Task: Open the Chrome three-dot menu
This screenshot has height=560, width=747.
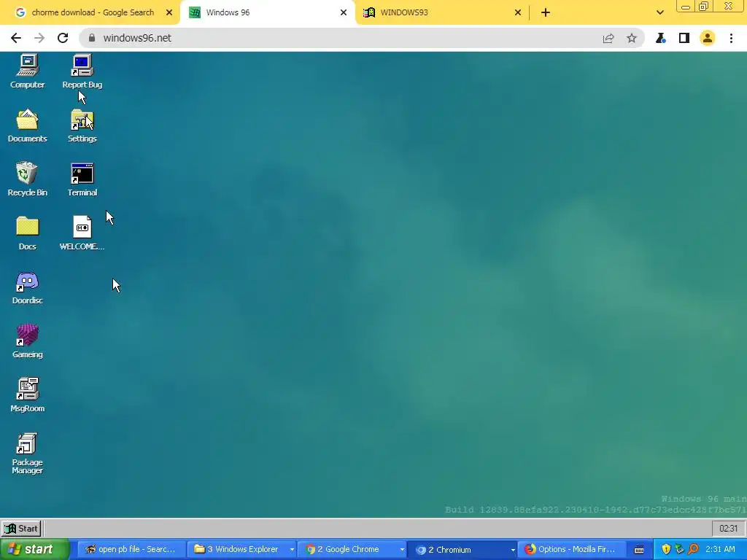Action: pyautogui.click(x=731, y=38)
